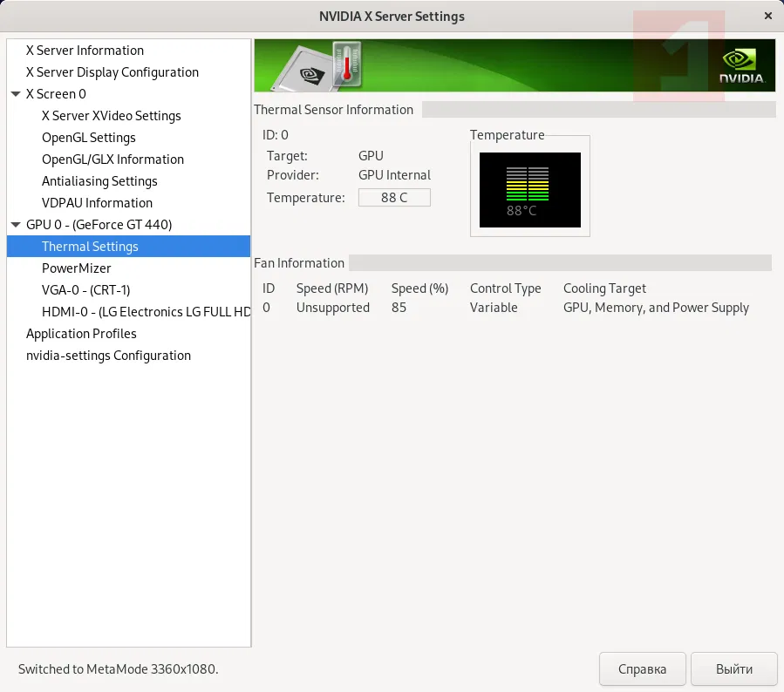Open nvidia-settings Configuration page
Image resolution: width=784 pixels, height=692 pixels.
(x=108, y=356)
